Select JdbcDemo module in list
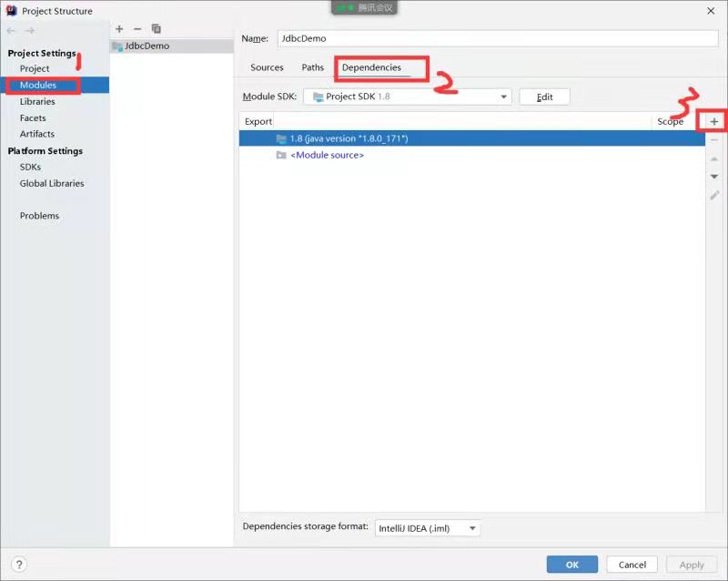728x581 pixels. pos(171,46)
